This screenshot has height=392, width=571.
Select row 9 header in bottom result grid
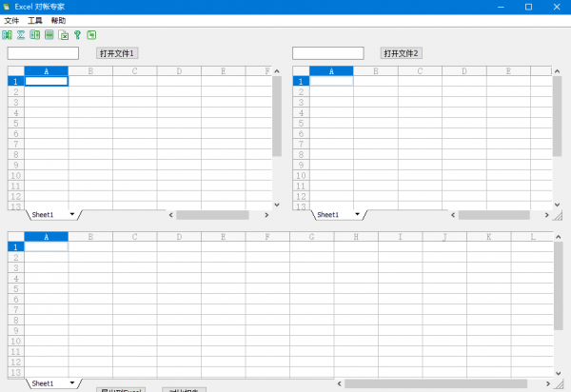pyautogui.click(x=16, y=330)
